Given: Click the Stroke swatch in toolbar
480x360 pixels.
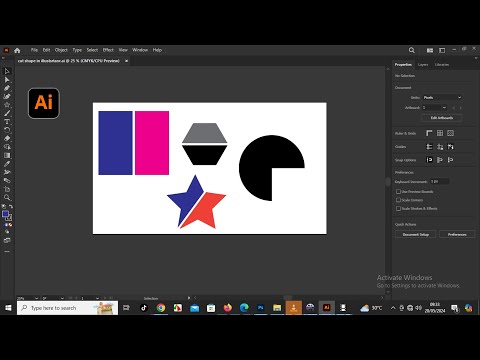Looking at the screenshot, I should pos(9,218).
